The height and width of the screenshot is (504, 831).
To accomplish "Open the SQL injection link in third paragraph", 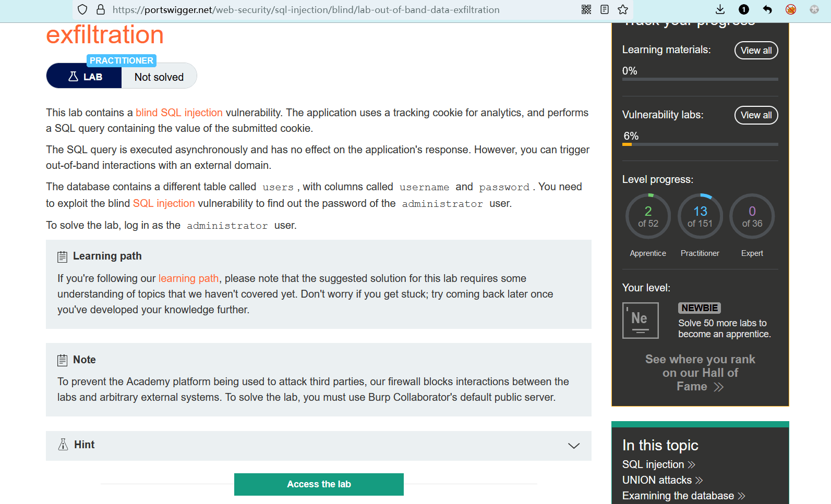I will coord(164,203).
